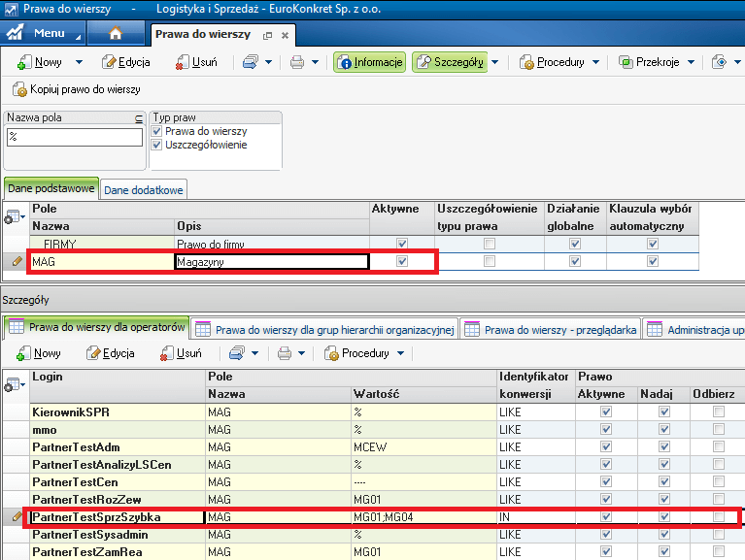Viewport: 745px width, 560px height.
Task: Expand the Szczegóły button dropdown arrow
Action: (x=494, y=62)
